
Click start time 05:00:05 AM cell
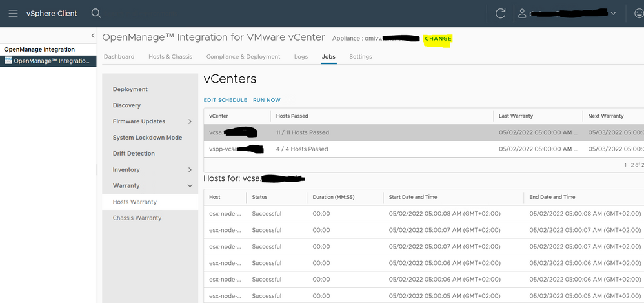[x=445, y=296]
